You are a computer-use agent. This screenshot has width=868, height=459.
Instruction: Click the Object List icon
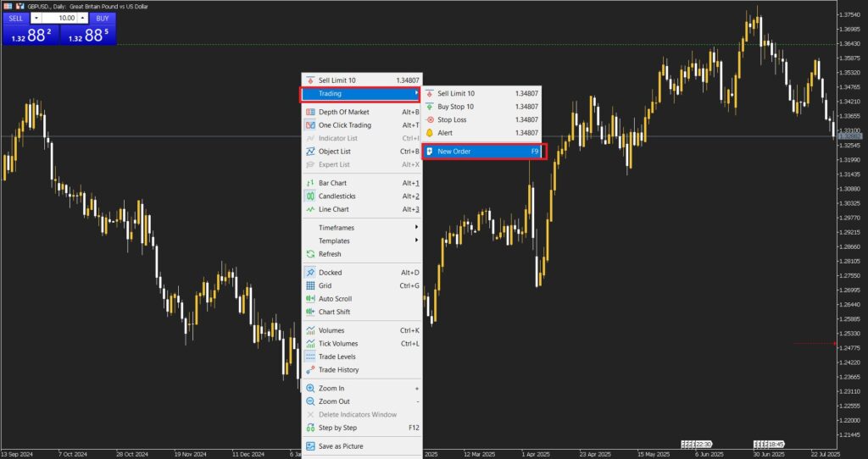click(310, 152)
